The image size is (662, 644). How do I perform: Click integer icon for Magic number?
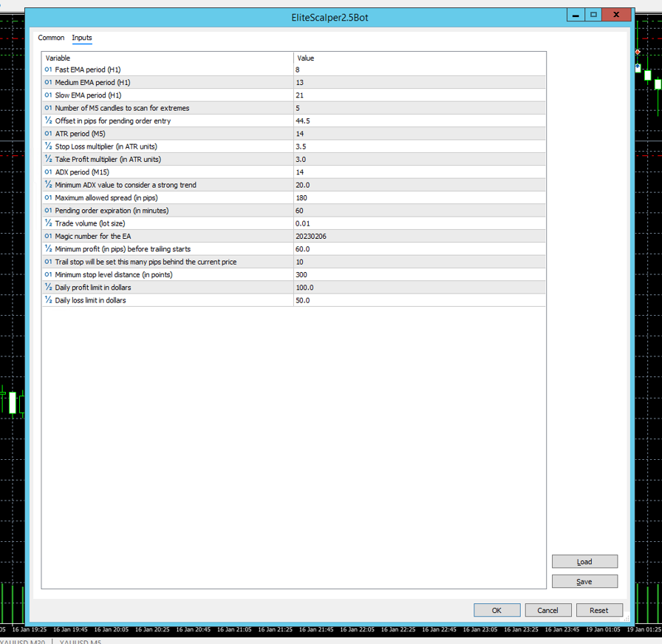pos(48,236)
